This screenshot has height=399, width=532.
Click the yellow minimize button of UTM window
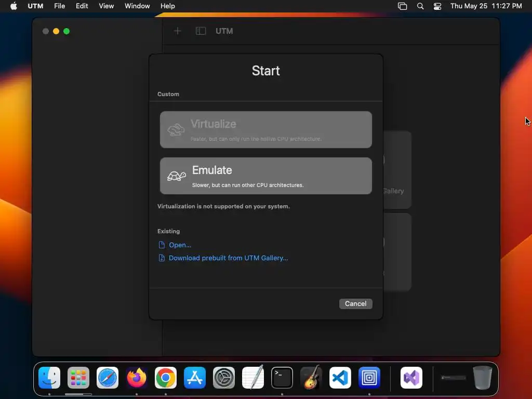(56, 31)
